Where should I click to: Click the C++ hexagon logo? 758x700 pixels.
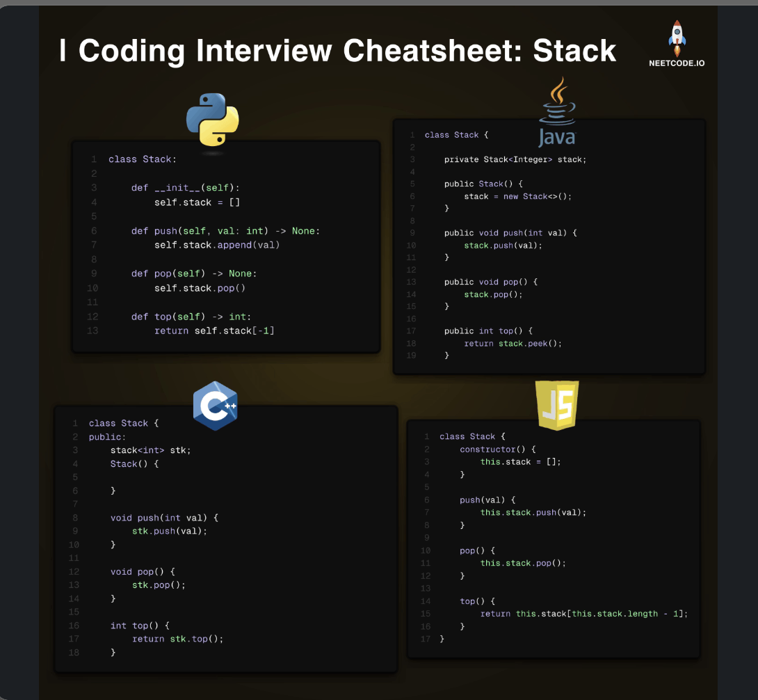click(216, 406)
